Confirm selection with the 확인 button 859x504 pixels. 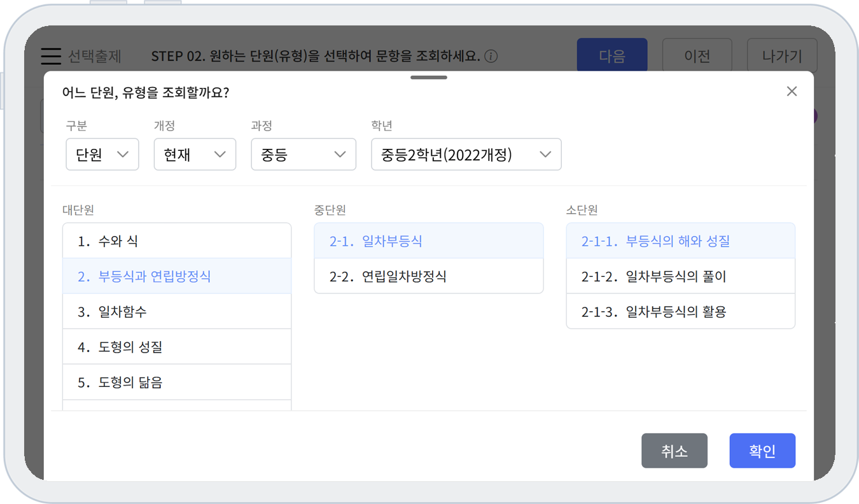762,451
